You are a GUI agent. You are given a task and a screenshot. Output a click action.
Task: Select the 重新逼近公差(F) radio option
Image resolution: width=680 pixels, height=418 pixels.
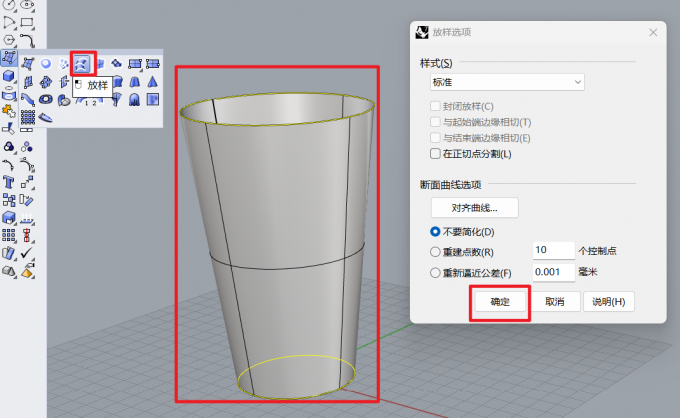click(435, 273)
